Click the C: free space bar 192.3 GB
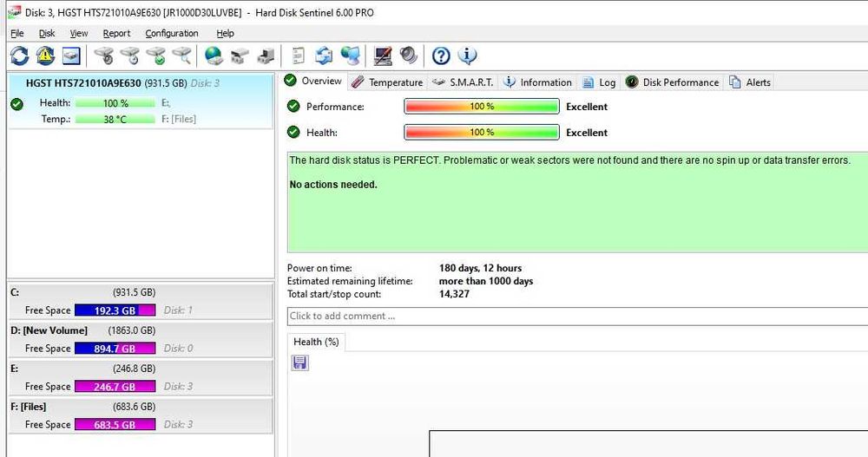The image size is (868, 457). pos(115,310)
